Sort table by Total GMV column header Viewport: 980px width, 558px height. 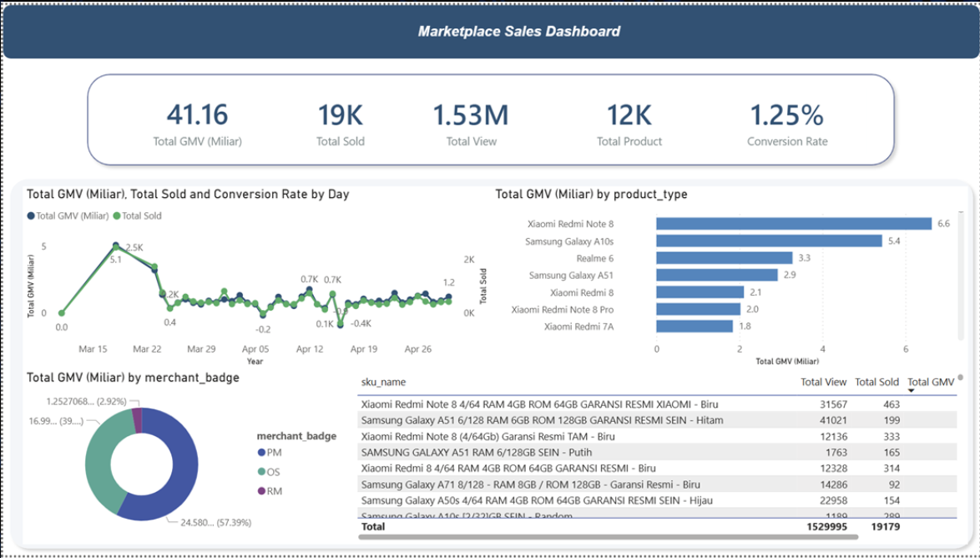931,383
